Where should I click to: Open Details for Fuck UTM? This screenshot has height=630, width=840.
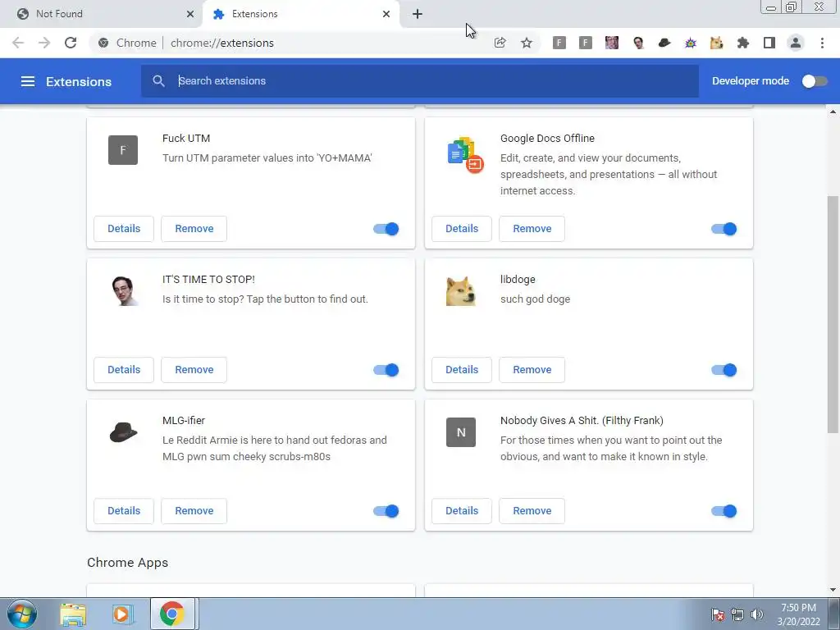click(124, 229)
